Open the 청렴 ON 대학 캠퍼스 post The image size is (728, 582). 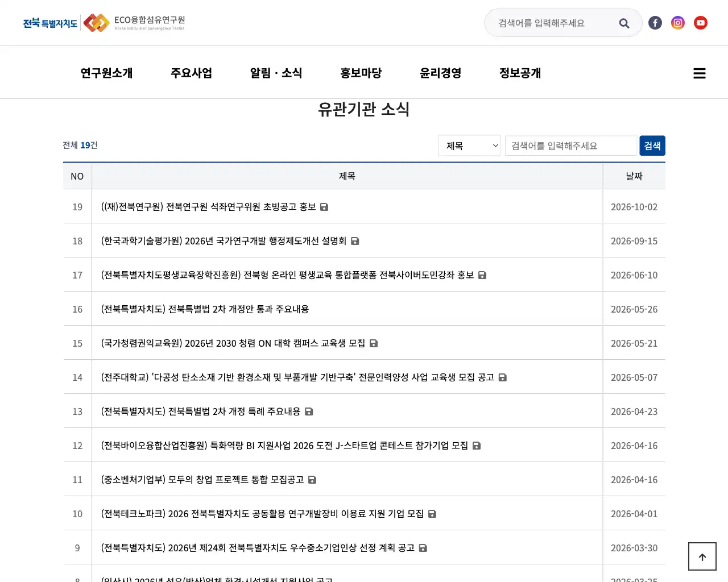[233, 343]
